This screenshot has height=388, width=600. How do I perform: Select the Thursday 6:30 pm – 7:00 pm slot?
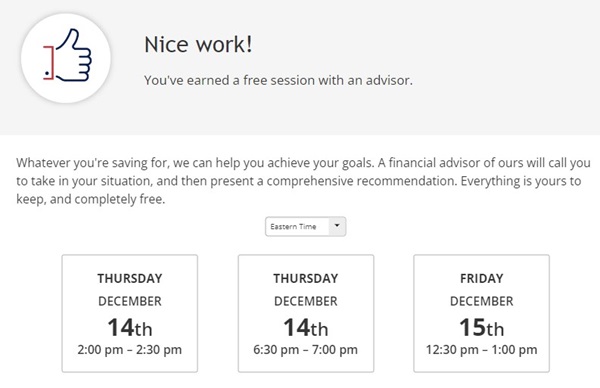(306, 313)
